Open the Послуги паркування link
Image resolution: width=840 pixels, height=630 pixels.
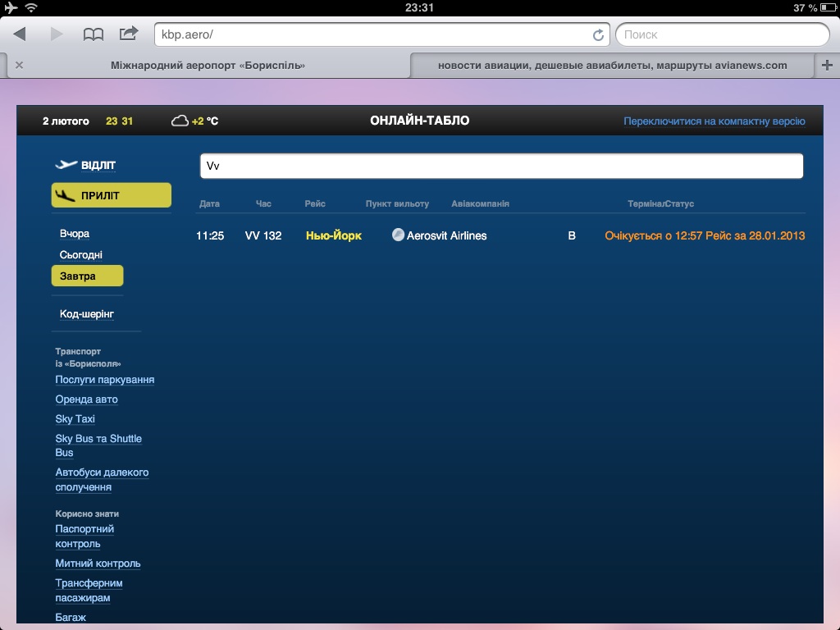105,380
